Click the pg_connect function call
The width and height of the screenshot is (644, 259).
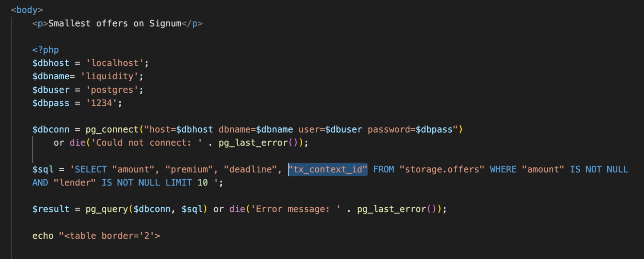112,130
